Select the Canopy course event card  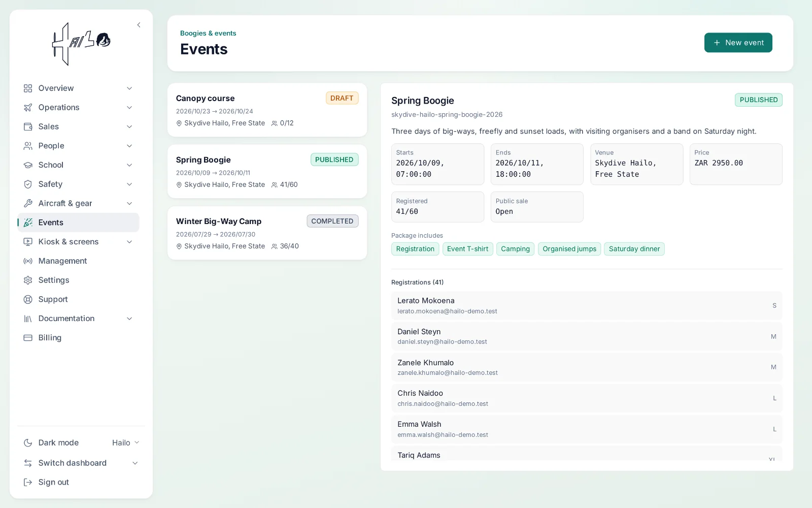coord(267,110)
